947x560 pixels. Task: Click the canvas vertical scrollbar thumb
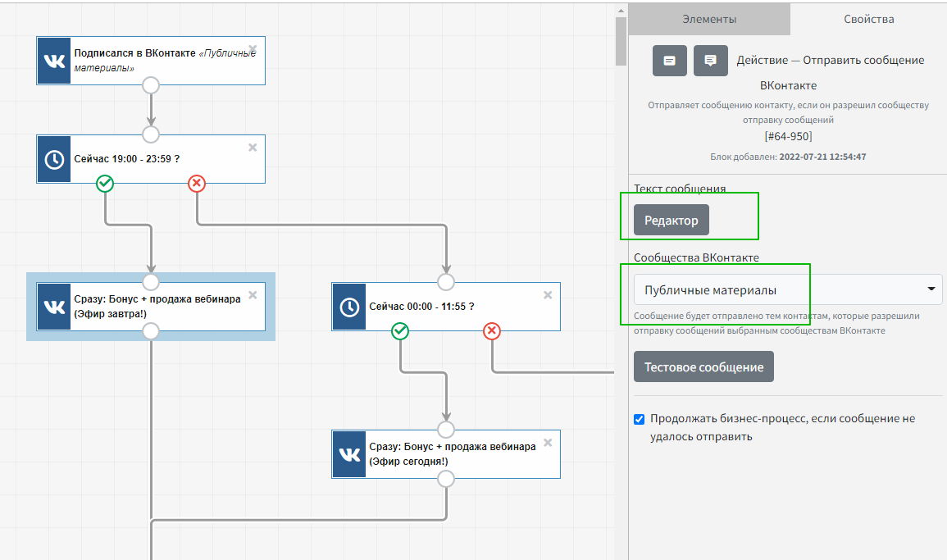pyautogui.click(x=621, y=41)
